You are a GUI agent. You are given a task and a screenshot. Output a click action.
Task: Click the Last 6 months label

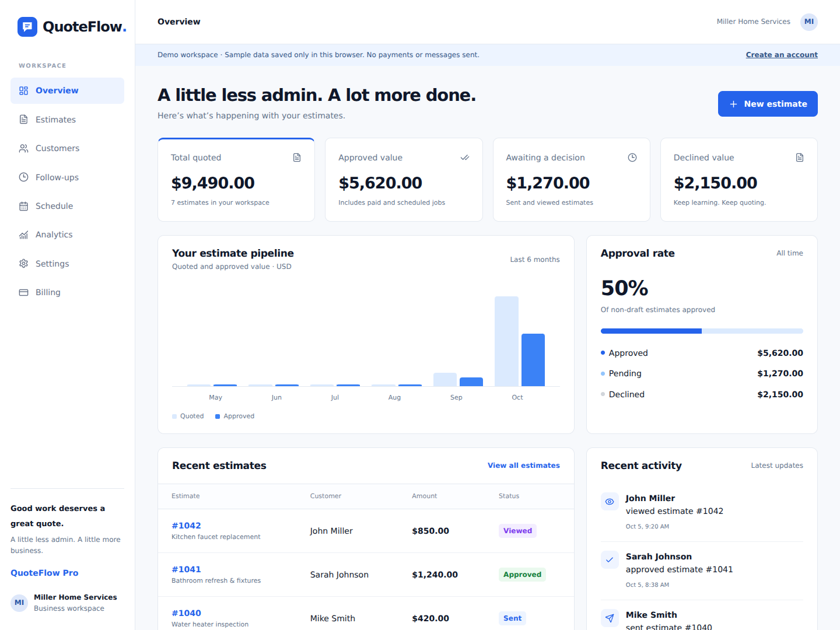coord(535,260)
